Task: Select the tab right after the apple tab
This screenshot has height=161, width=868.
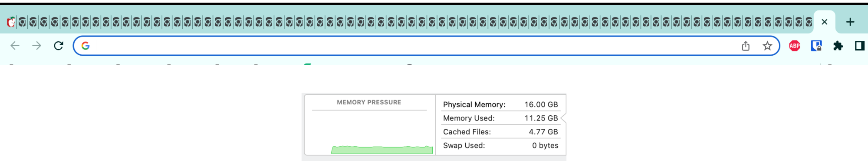Action: 22,22
